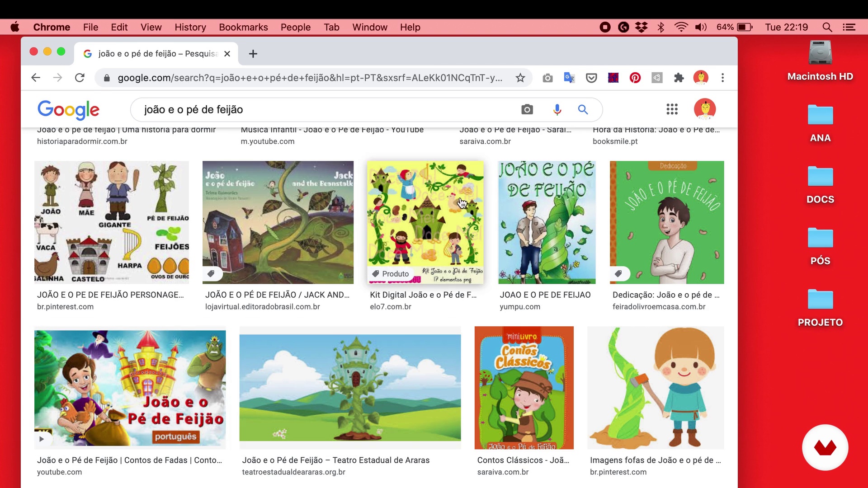The width and height of the screenshot is (868, 488).
Task: Go back with the browser back arrow
Action: pos(36,78)
